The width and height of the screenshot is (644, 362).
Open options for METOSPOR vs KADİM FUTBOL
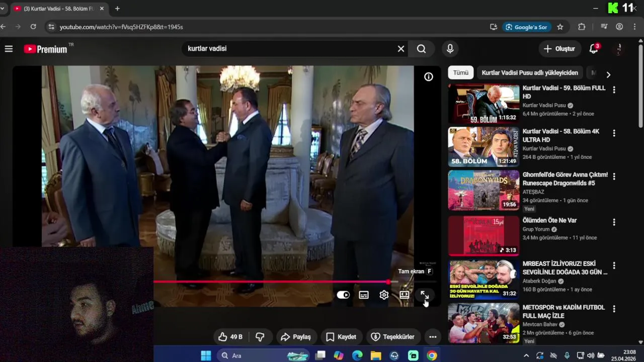(x=614, y=309)
